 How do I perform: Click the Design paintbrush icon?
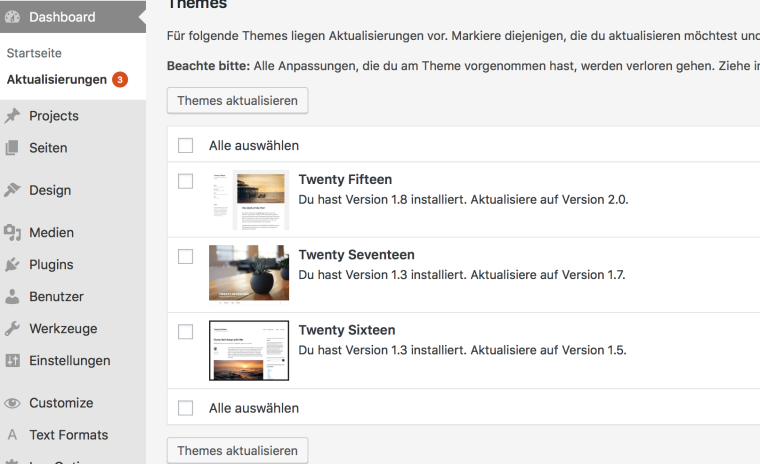tap(13, 190)
